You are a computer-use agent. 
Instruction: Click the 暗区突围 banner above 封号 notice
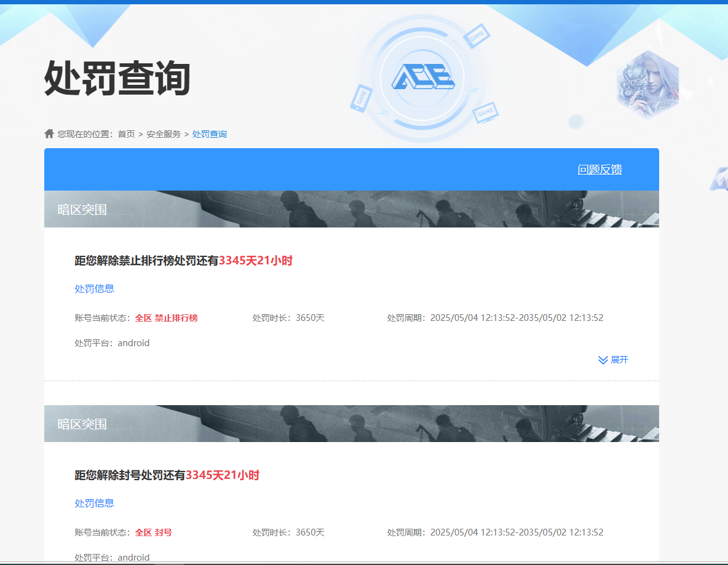click(x=82, y=424)
